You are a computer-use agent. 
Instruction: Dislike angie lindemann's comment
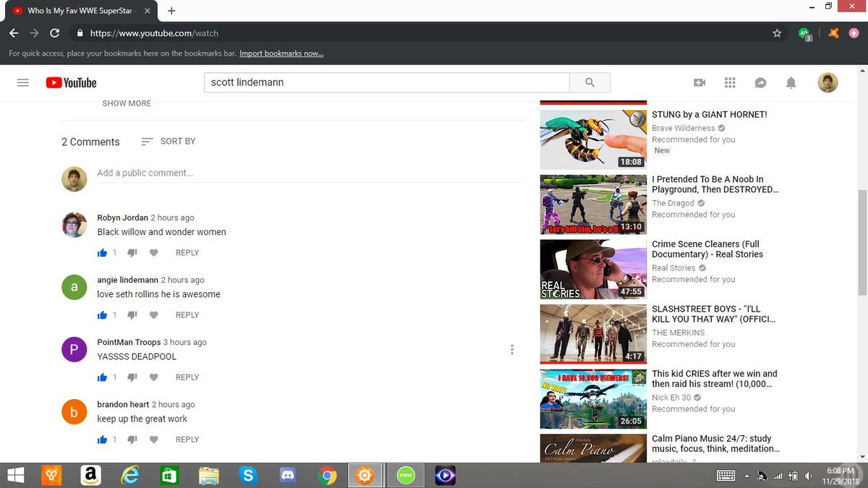click(x=132, y=315)
